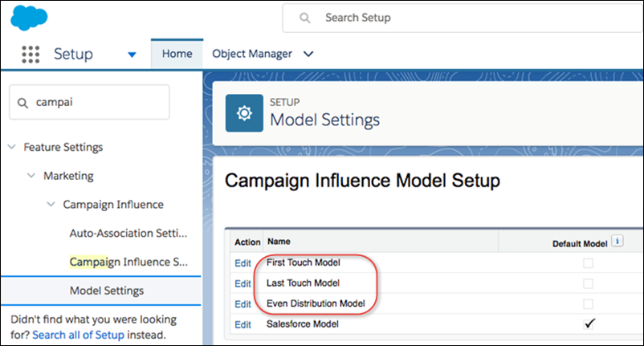Collapse the Feature Settings tree node

(x=12, y=148)
